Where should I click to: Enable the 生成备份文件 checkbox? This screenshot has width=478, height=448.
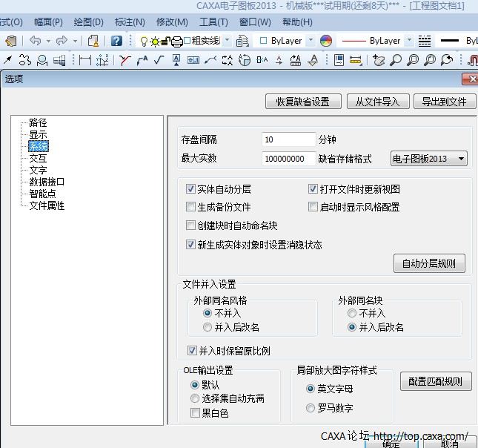[x=190, y=207]
